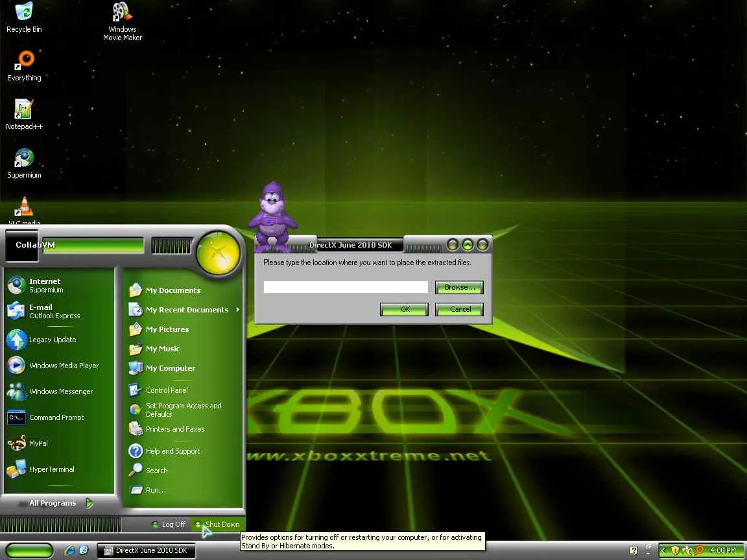Open Control Panel from Start menu
747x560 pixels.
click(x=184, y=390)
